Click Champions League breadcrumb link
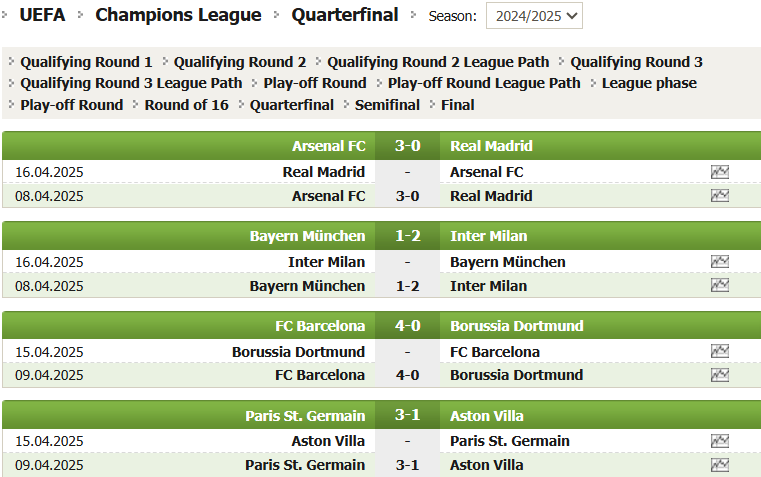 pos(178,15)
